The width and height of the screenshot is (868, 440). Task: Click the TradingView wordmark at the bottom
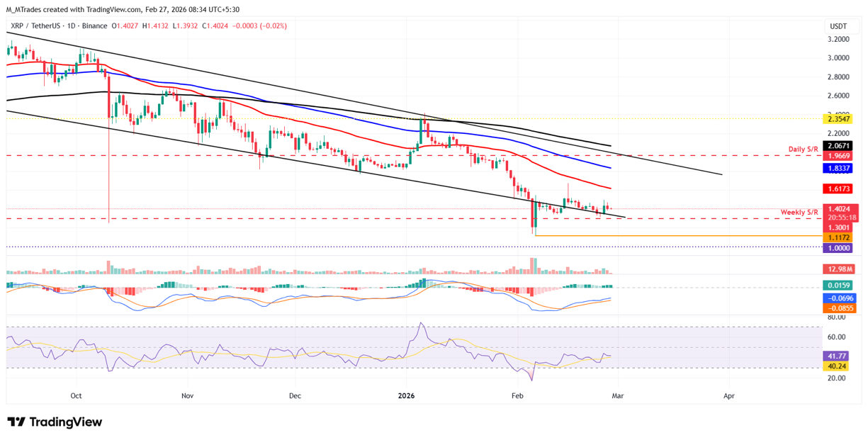(65, 422)
